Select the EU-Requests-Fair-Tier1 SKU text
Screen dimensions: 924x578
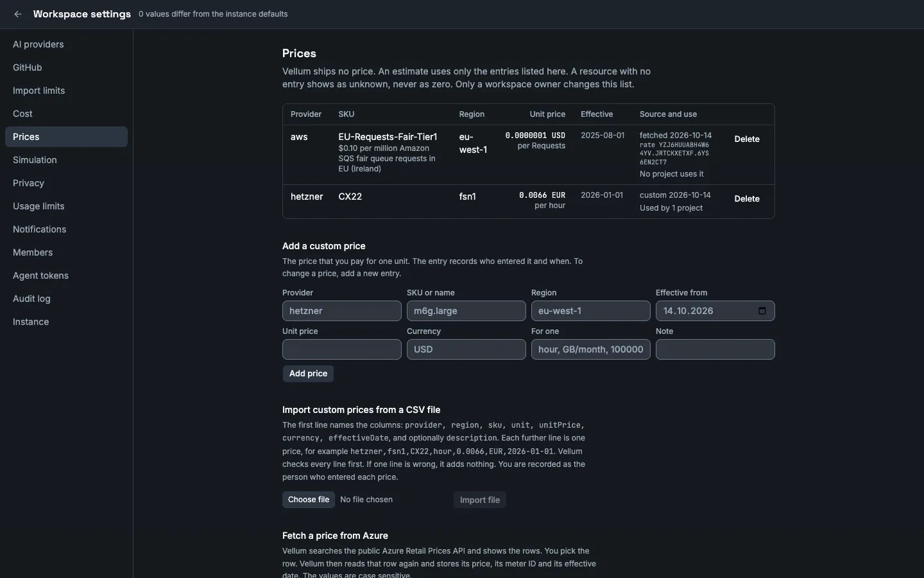pyautogui.click(x=388, y=137)
